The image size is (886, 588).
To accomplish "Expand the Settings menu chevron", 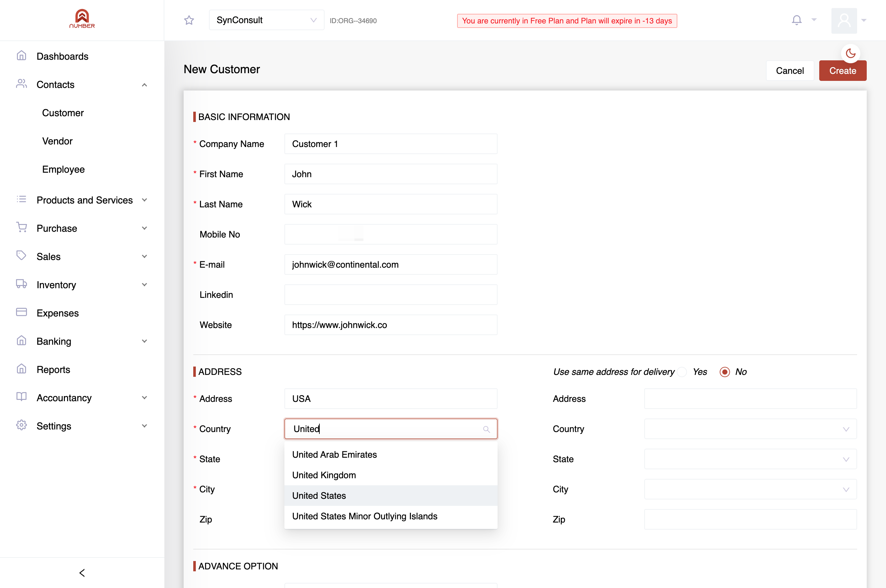I will (144, 426).
